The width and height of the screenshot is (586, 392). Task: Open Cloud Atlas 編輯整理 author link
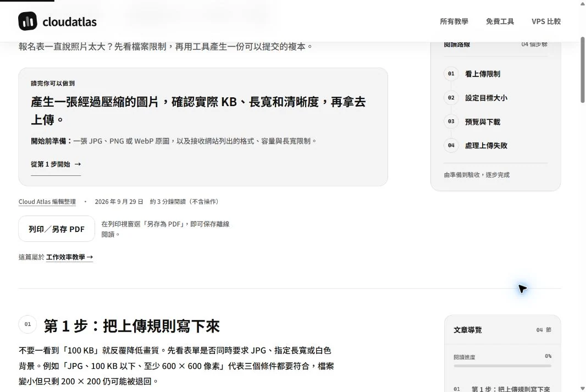(47, 201)
